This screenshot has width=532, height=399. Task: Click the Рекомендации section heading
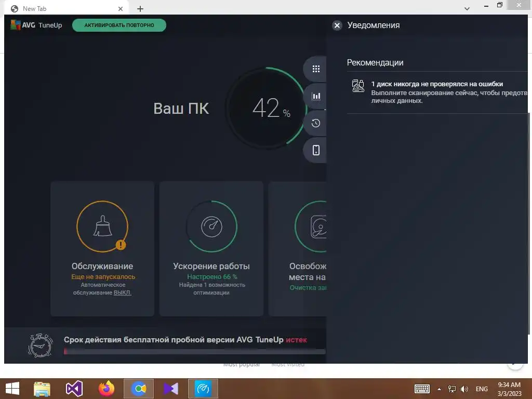[x=375, y=62]
